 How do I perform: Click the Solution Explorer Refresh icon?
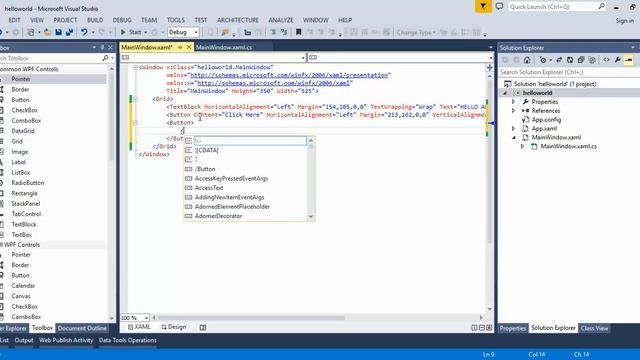[x=570, y=60]
